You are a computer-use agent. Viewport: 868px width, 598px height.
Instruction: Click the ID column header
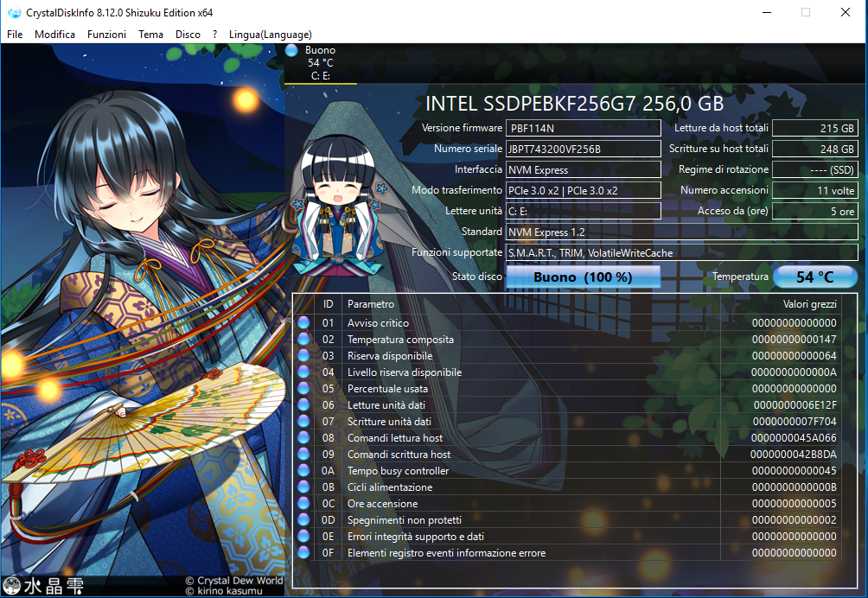coord(328,304)
